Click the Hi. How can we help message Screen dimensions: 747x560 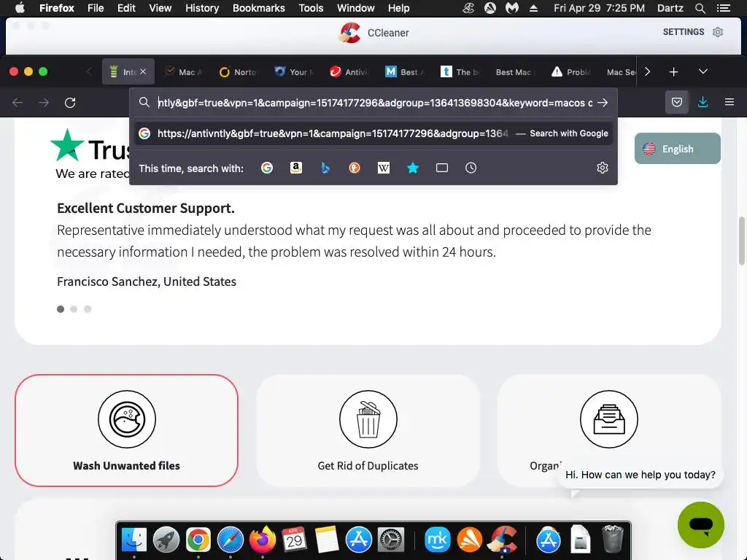coord(640,475)
